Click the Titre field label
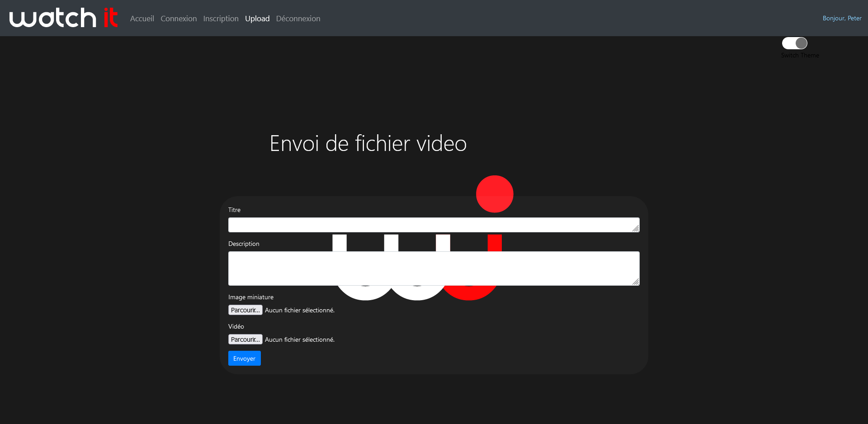The width and height of the screenshot is (868, 424). click(x=234, y=209)
